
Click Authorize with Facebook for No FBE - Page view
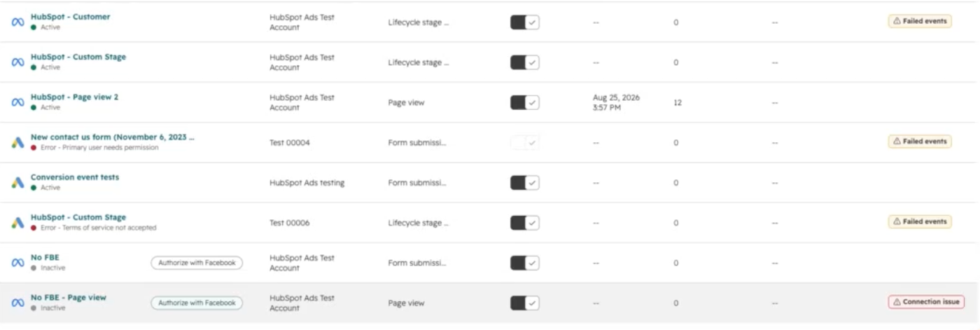(197, 303)
